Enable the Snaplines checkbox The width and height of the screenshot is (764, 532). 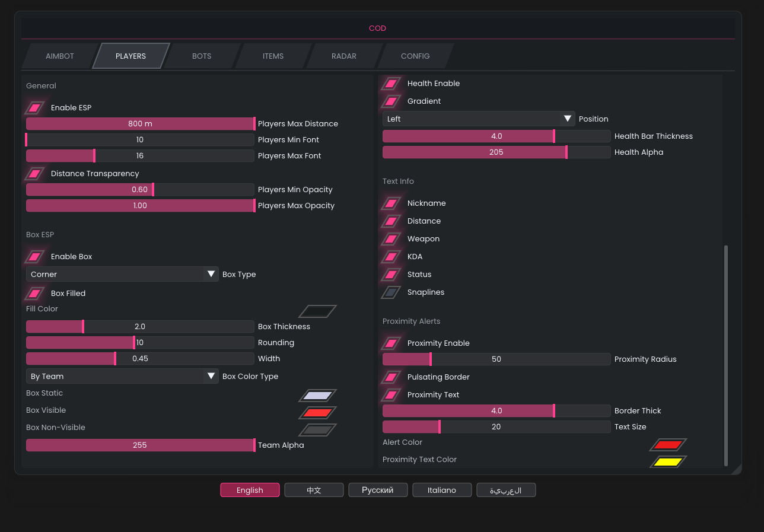[391, 292]
